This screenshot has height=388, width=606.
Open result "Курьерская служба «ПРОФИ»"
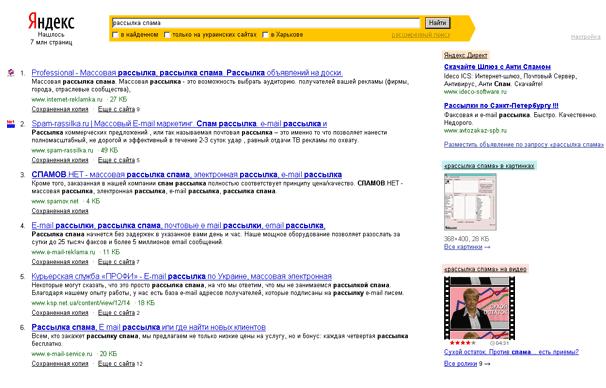coord(182,276)
